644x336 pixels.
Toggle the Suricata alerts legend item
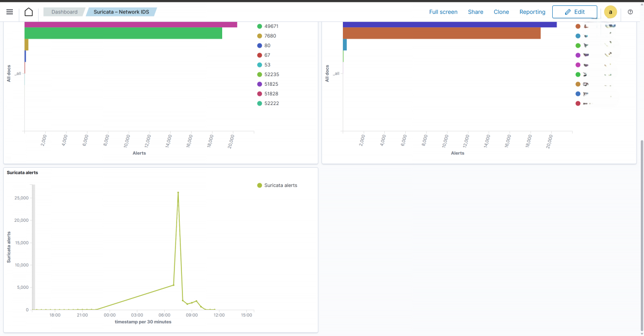pos(279,185)
